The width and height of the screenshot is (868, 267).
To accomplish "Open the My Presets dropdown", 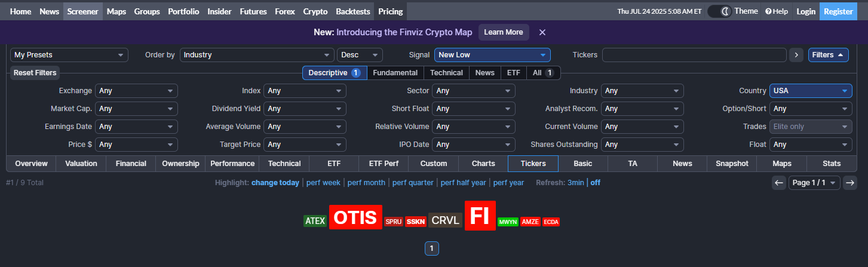I will (x=69, y=55).
